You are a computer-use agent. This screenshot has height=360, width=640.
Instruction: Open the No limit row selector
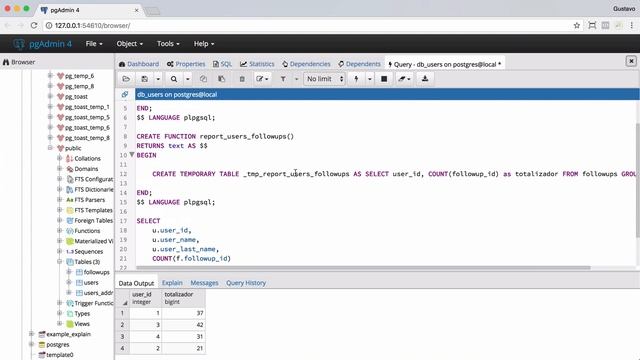pyautogui.click(x=325, y=79)
